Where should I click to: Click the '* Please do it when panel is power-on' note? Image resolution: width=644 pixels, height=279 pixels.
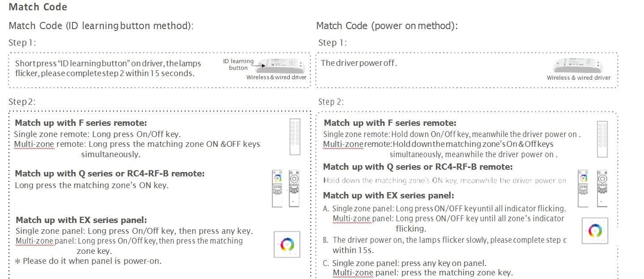click(88, 261)
